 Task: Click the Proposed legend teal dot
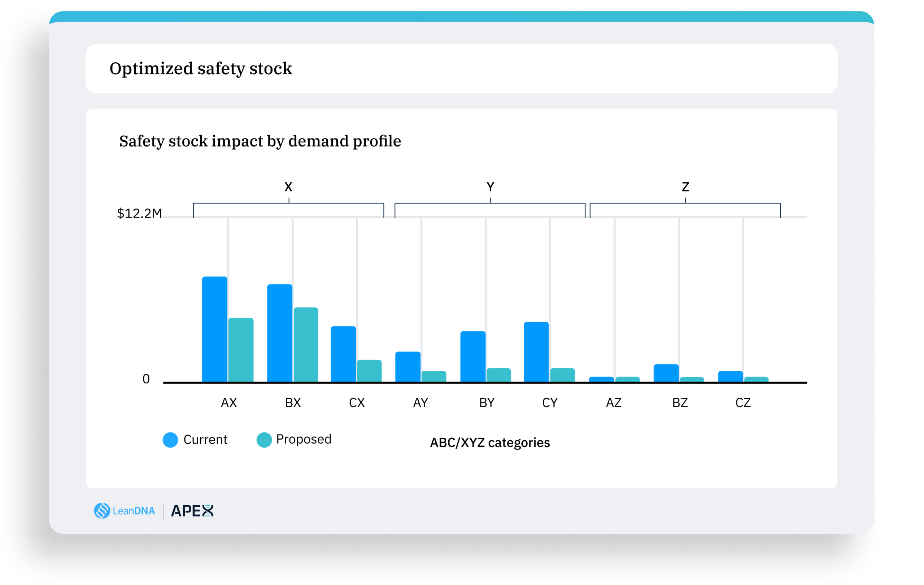click(x=264, y=440)
